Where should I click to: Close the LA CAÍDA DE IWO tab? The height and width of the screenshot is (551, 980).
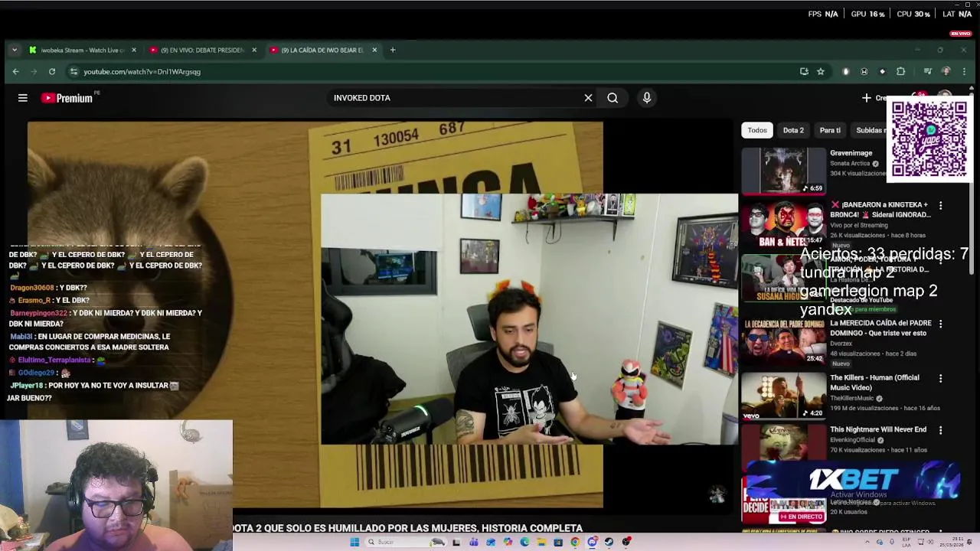click(x=374, y=50)
